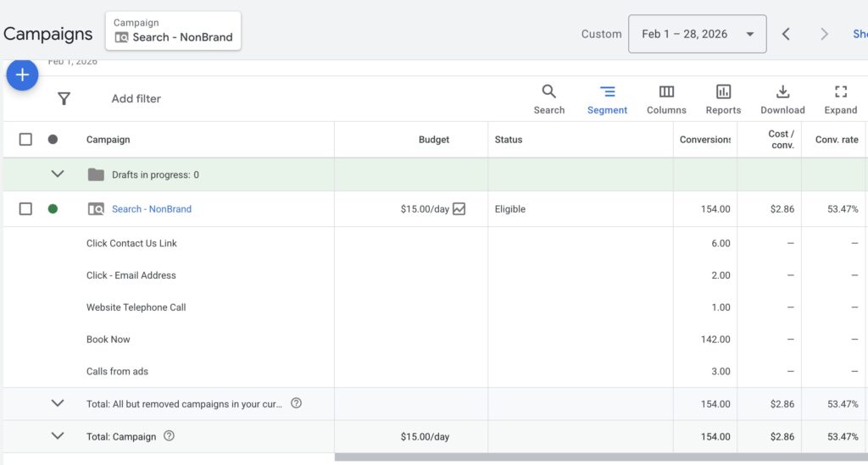Open the Reports tool

point(723,99)
